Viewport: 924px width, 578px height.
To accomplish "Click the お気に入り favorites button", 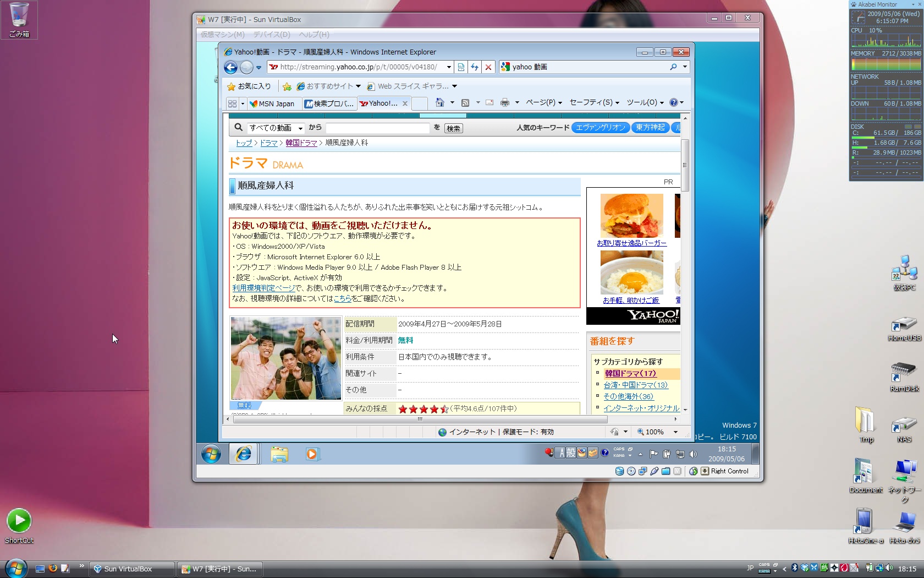I will click(x=249, y=86).
